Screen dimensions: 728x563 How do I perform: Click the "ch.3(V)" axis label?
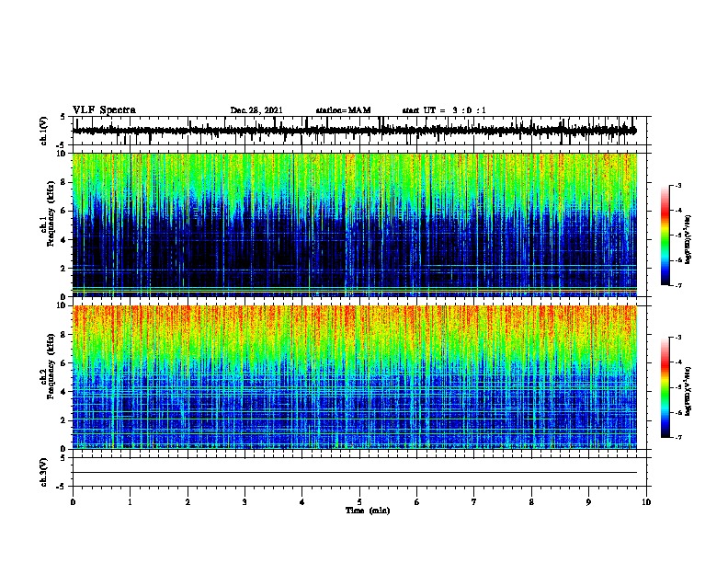pos(44,472)
